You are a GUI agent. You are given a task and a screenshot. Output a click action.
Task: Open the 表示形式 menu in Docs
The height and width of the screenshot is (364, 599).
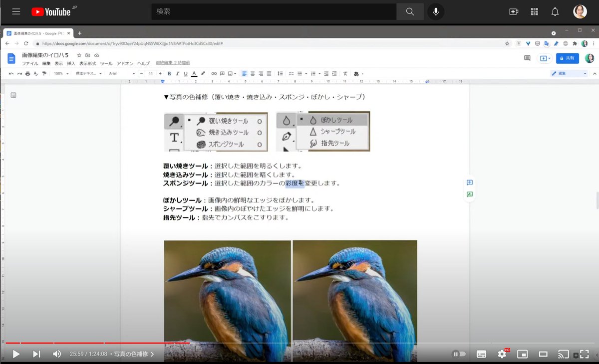click(x=88, y=63)
